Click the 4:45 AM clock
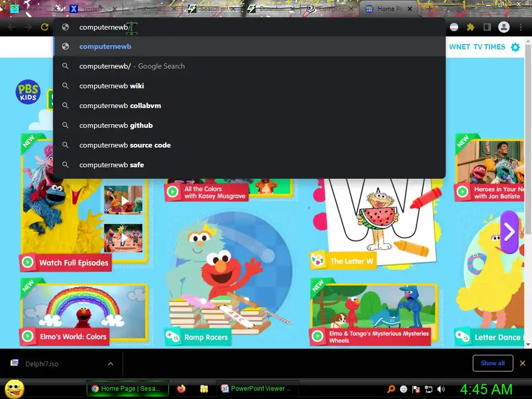Viewport: 532px width, 399px height. click(486, 389)
